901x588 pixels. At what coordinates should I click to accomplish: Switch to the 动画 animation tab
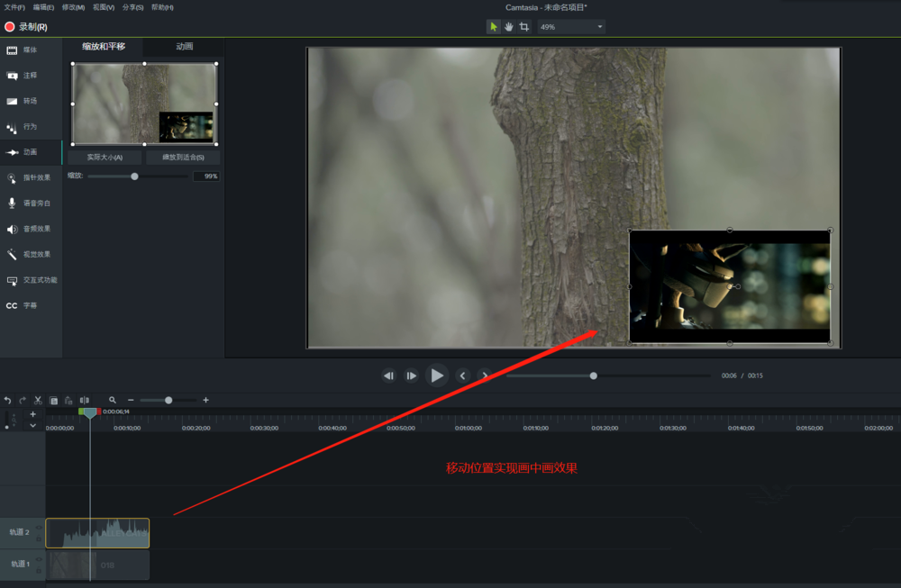tap(182, 45)
